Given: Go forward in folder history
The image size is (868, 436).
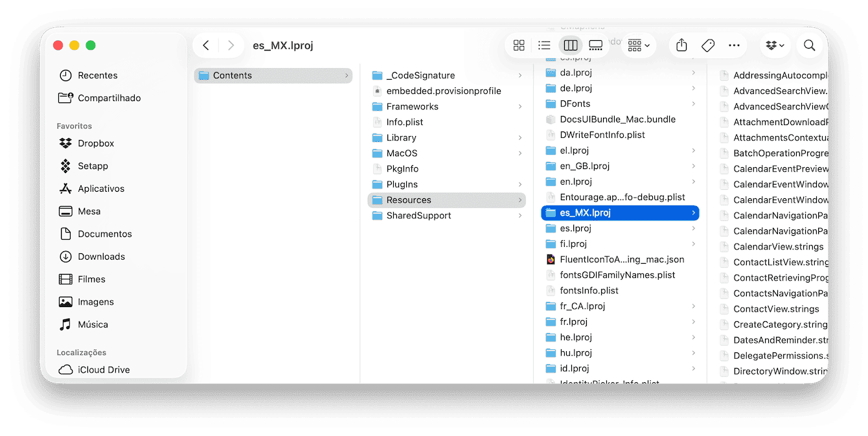Looking at the screenshot, I should coord(231,45).
